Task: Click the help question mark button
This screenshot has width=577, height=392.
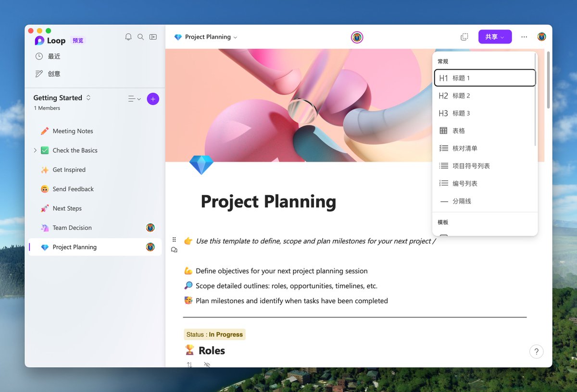Action: [537, 352]
